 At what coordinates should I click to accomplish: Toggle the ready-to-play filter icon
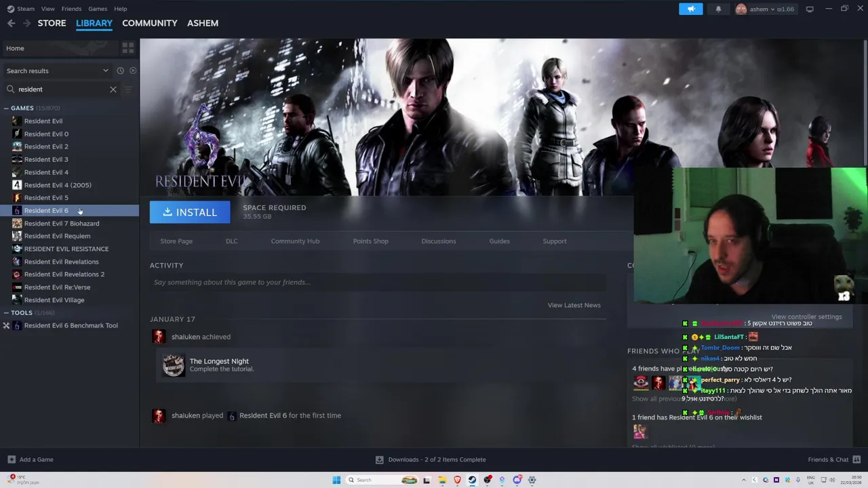coord(133,70)
